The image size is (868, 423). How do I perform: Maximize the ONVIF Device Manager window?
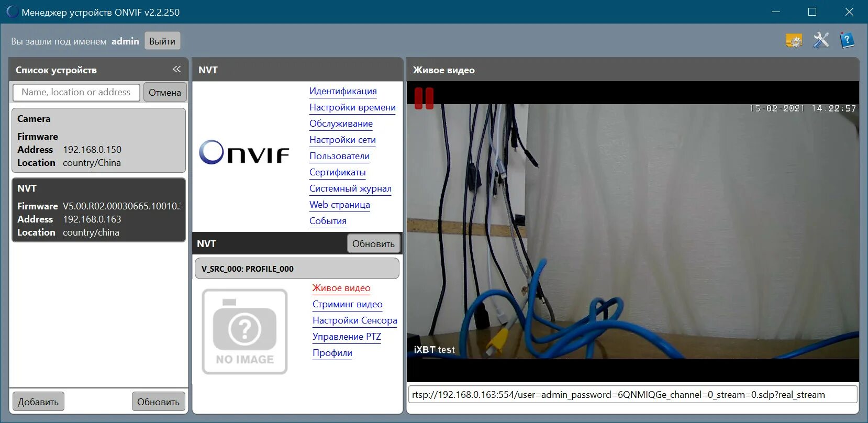click(812, 12)
